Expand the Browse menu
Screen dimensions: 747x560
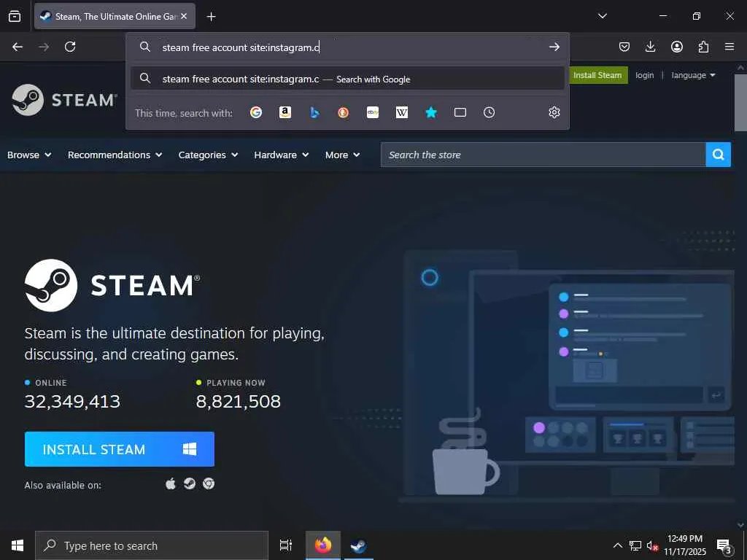(29, 155)
